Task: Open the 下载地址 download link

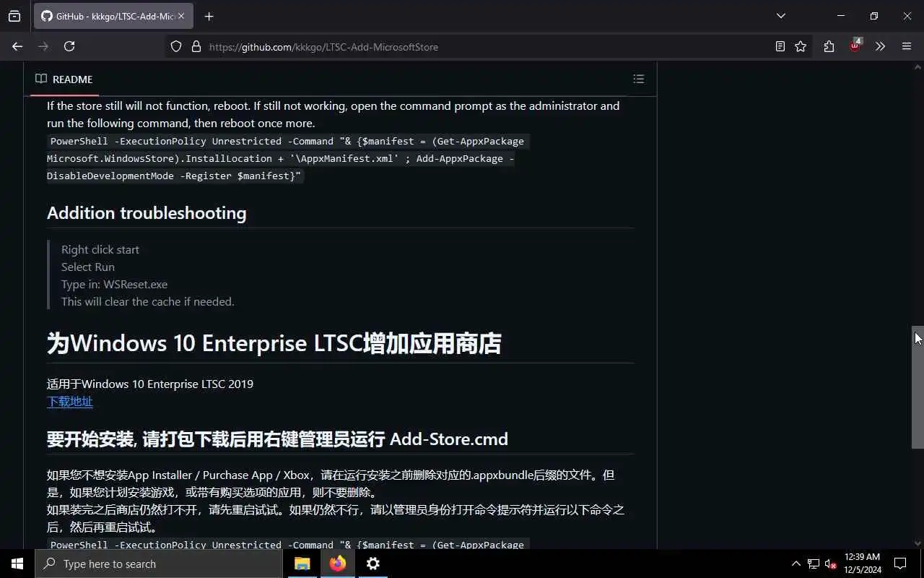Action: tap(70, 402)
